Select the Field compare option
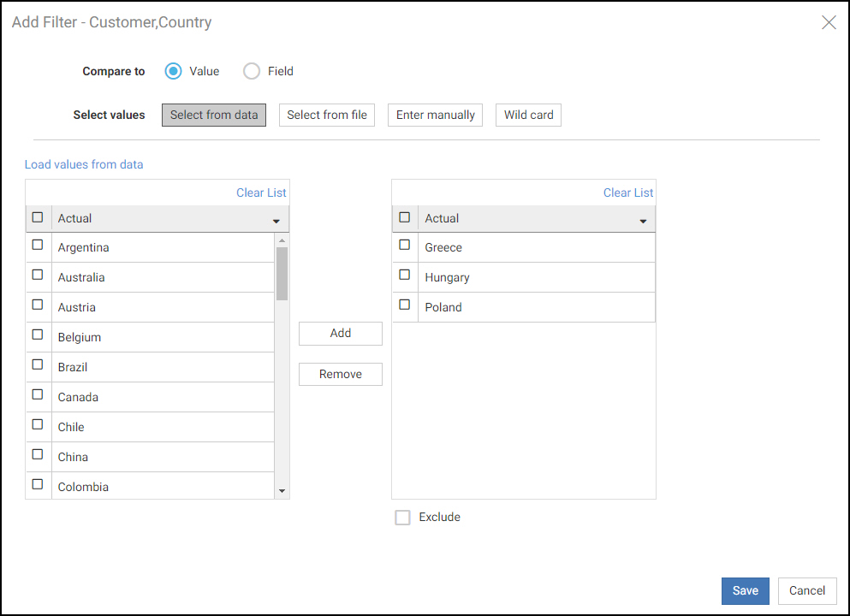The image size is (850, 616). pyautogui.click(x=251, y=71)
